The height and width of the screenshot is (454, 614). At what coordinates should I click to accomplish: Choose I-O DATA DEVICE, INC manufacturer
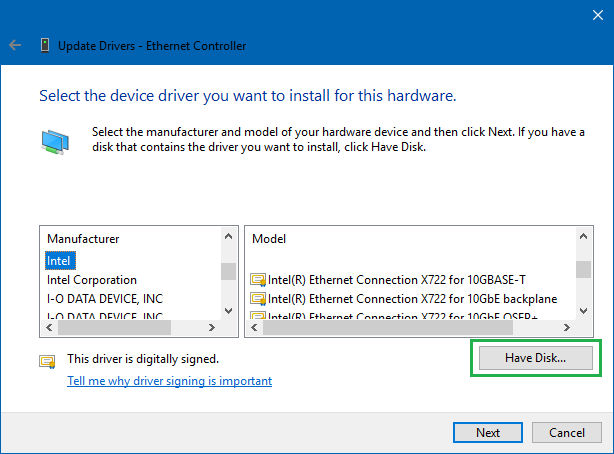coord(105,298)
